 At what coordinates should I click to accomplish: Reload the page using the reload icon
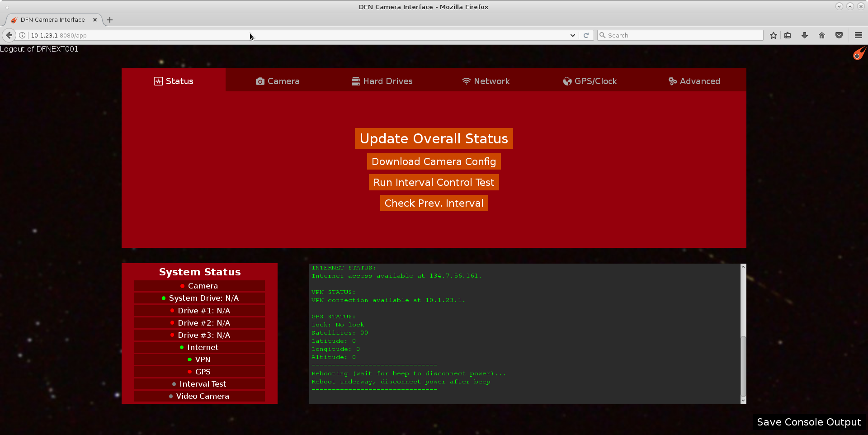point(586,35)
